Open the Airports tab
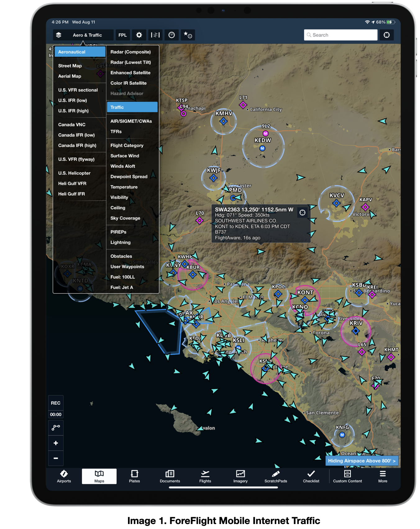Viewport: 420px width, 529px height. click(x=64, y=476)
